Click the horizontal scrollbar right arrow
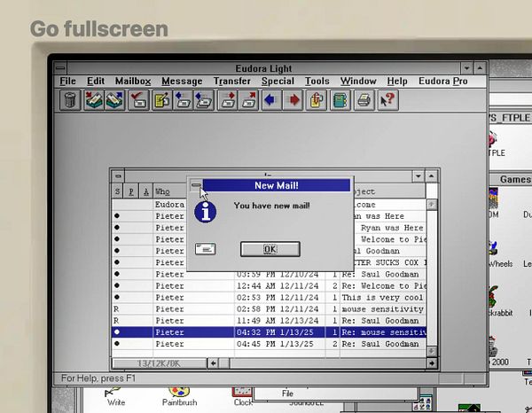This screenshot has height=413, width=532. pos(432,363)
